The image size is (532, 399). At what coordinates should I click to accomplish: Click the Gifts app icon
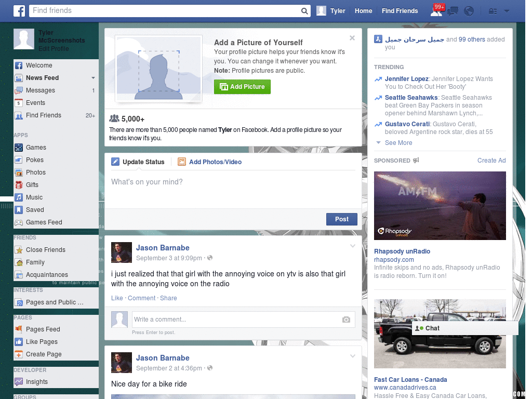(19, 185)
